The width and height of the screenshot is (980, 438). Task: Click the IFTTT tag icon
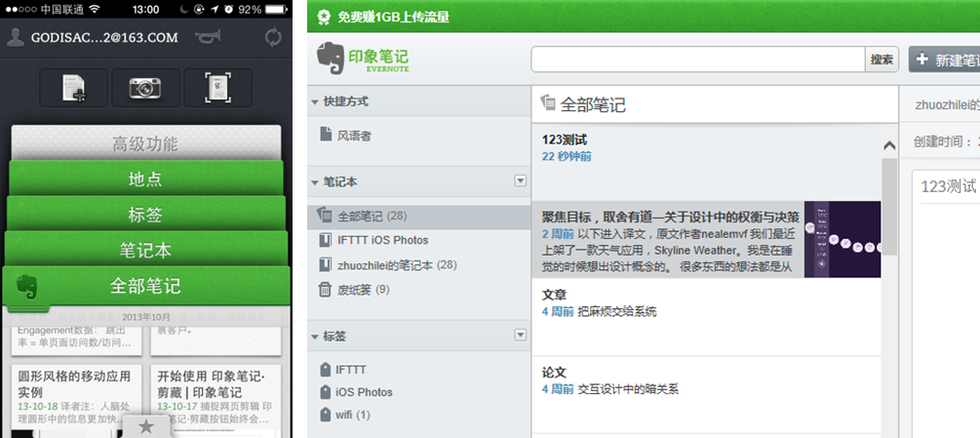325,370
